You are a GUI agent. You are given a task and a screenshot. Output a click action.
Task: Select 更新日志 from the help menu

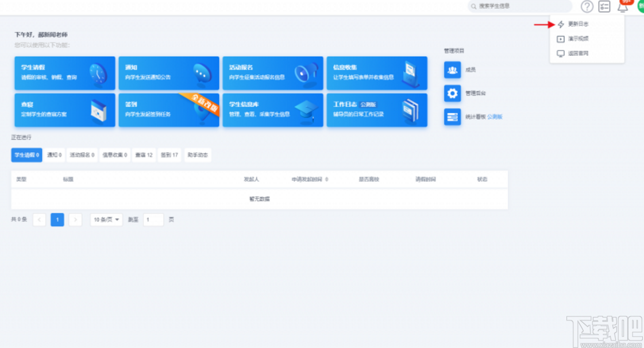coord(579,24)
